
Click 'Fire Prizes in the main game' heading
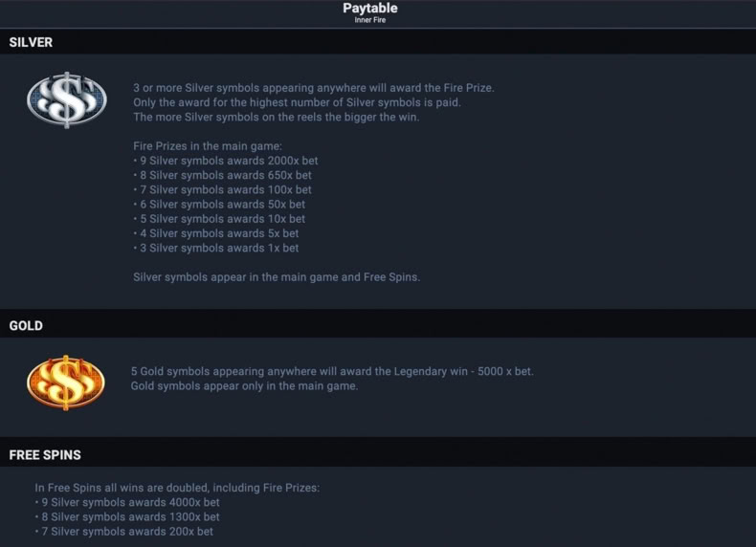(x=208, y=146)
